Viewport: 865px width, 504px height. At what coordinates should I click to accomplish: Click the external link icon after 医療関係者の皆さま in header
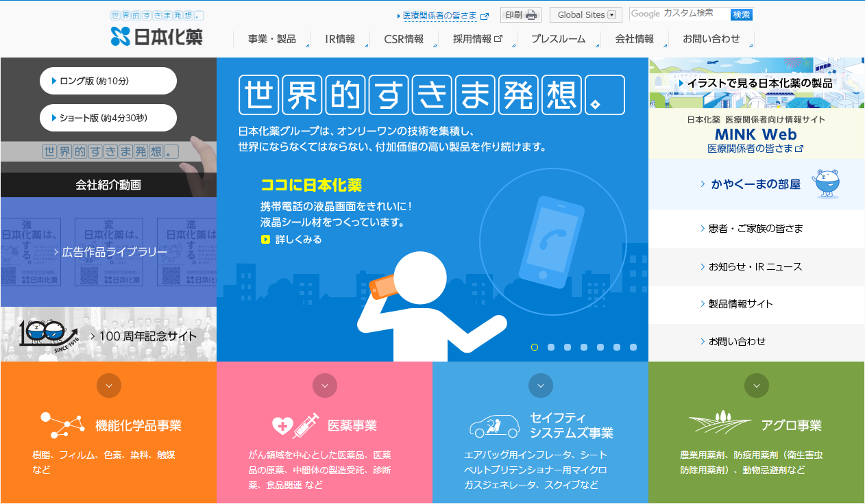coord(485,16)
